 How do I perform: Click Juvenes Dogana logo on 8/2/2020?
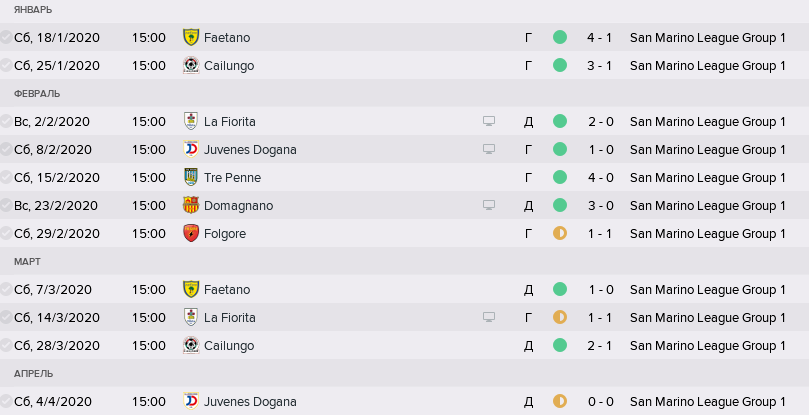coord(191,149)
